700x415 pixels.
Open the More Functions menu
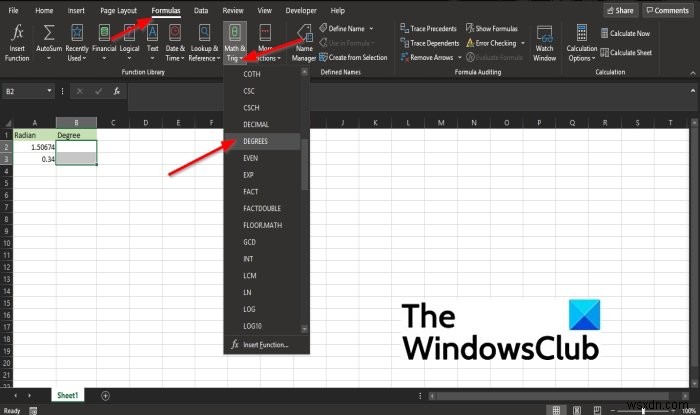(x=266, y=43)
